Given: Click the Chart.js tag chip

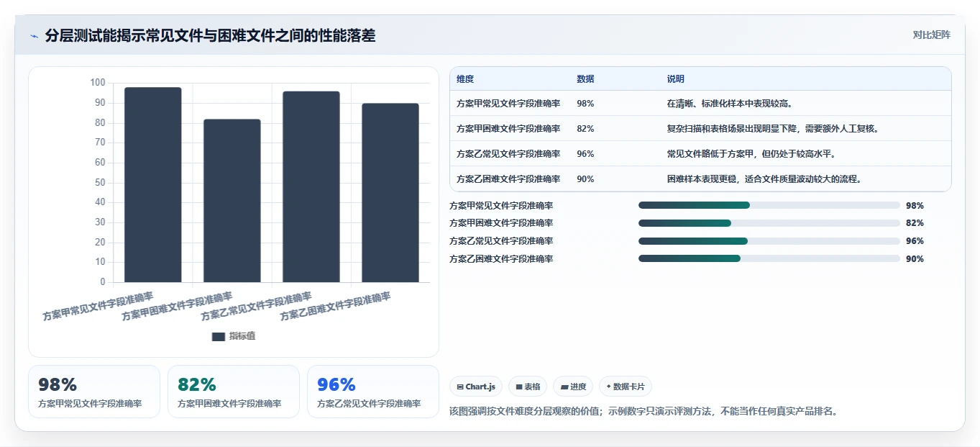Looking at the screenshot, I should click(476, 387).
